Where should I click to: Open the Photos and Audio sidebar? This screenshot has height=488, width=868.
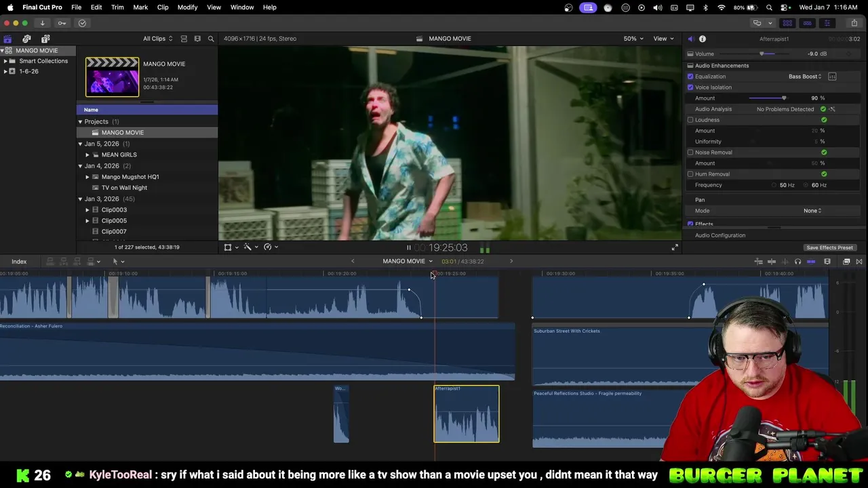pos(26,39)
